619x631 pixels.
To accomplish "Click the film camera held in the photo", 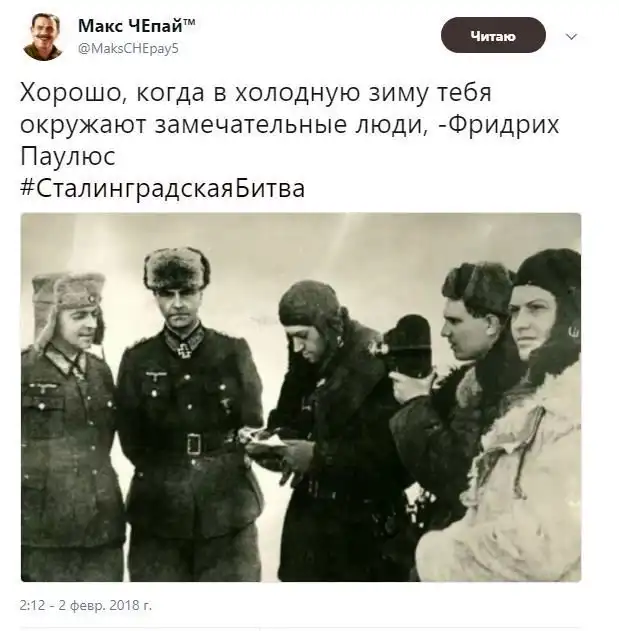I will point(406,347).
